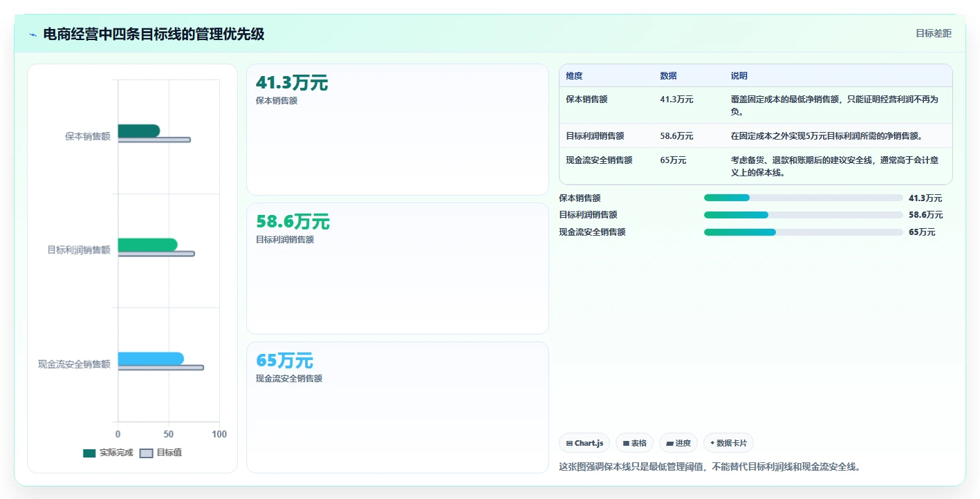Click the 现金流安全销售额 chart axis label
The height and width of the screenshot is (499, 980).
74,364
